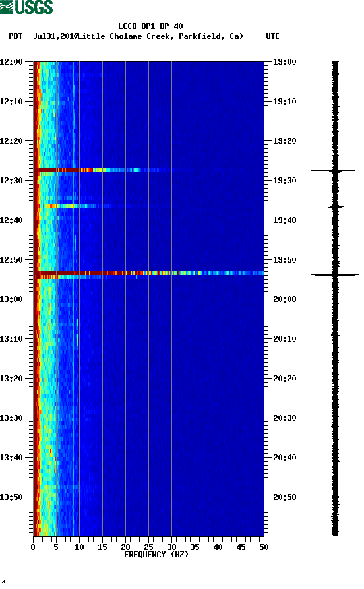Click the 10 Hz frequency tick label
364x589 pixels.
tap(79, 547)
